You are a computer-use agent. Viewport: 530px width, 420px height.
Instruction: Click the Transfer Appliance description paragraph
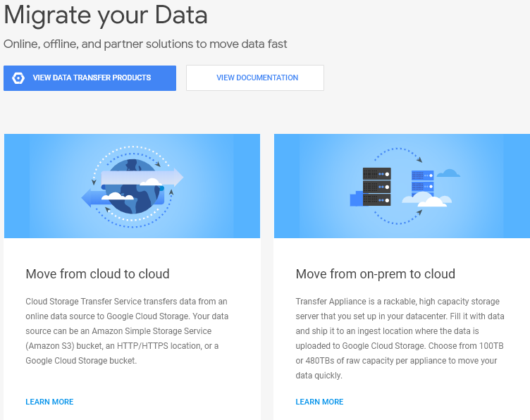400,338
